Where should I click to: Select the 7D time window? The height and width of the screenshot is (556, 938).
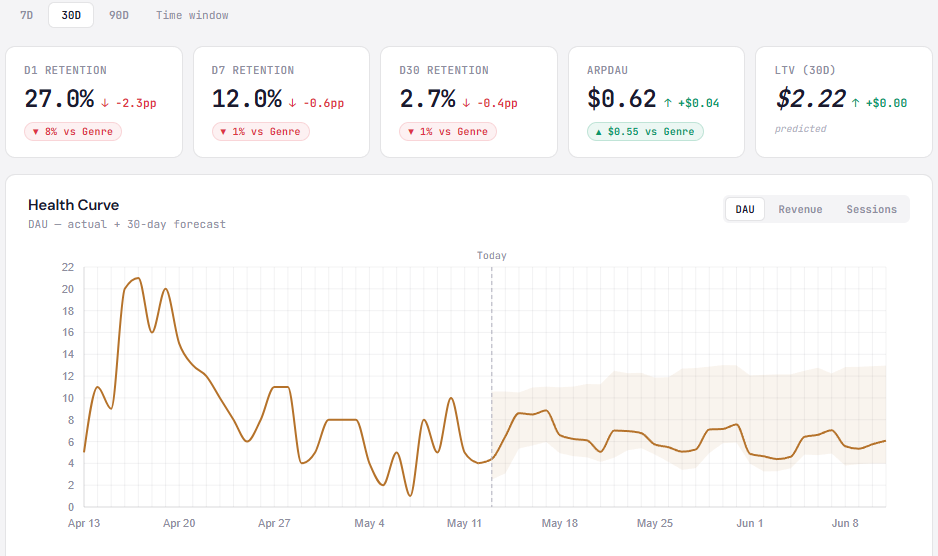point(27,15)
